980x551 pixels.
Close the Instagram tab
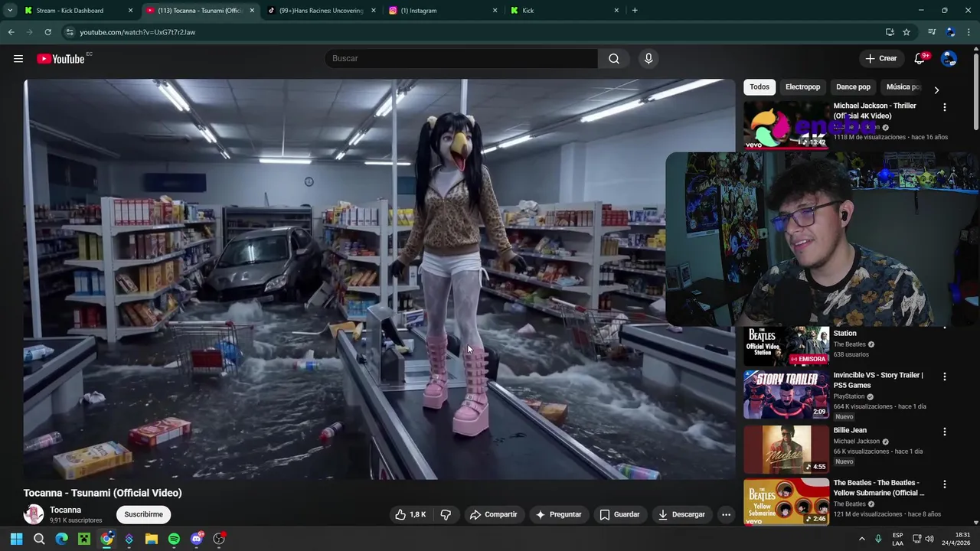click(x=495, y=11)
